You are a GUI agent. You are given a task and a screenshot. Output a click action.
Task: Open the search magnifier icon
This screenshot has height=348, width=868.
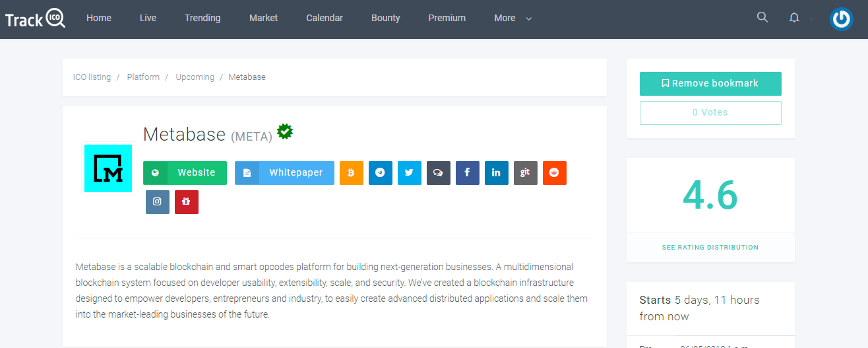pyautogui.click(x=762, y=17)
